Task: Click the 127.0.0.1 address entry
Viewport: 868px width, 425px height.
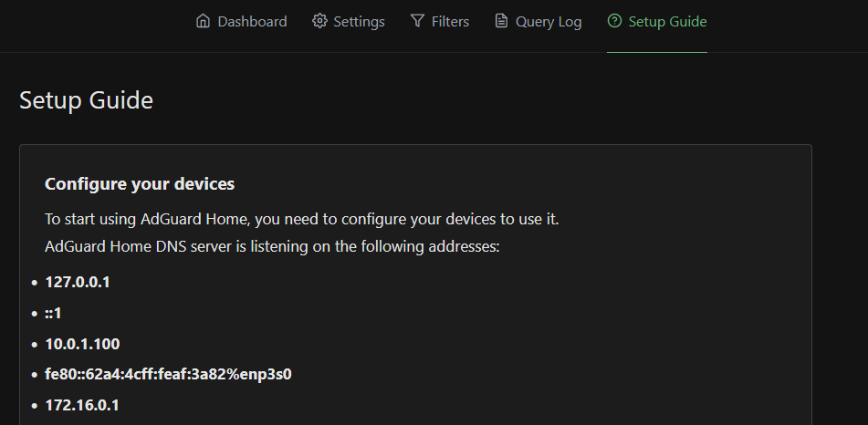Action: 78,282
